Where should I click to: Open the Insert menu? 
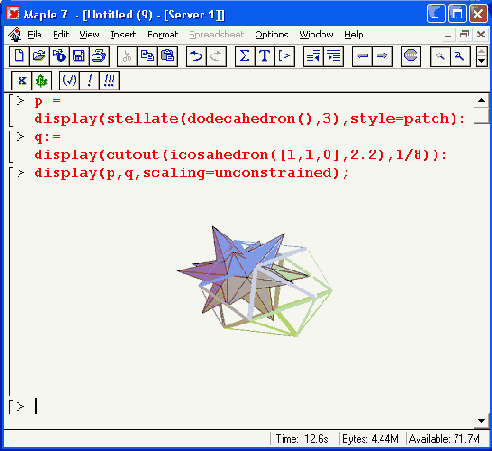coord(123,34)
